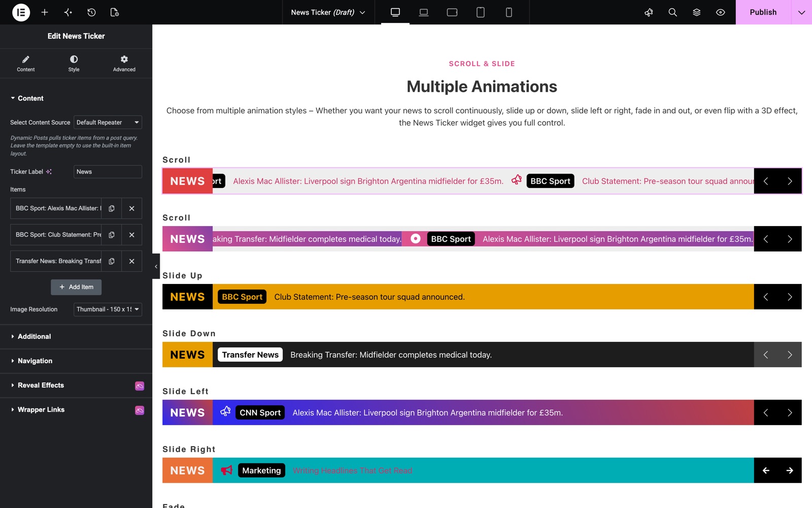
Task: Remove the Transfer News item
Action: [132, 261]
